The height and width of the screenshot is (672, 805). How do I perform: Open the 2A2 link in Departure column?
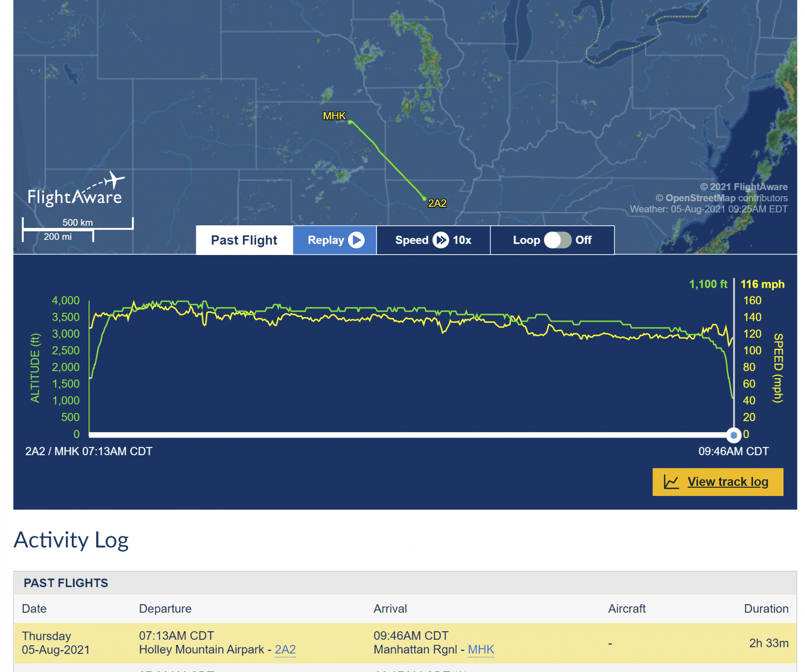pyautogui.click(x=285, y=649)
